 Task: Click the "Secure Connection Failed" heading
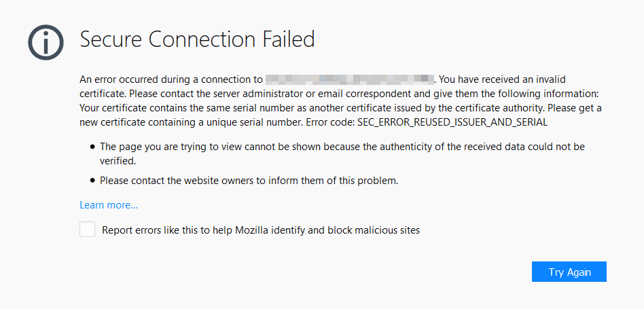point(197,39)
